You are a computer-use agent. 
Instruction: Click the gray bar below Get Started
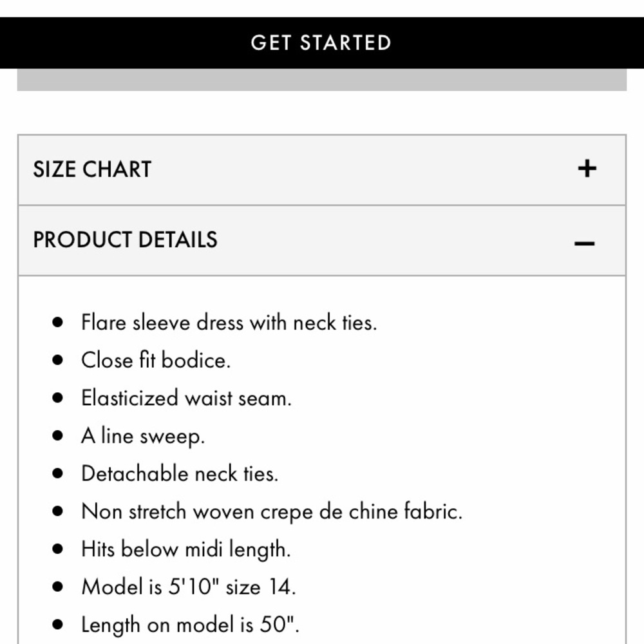(x=322, y=80)
